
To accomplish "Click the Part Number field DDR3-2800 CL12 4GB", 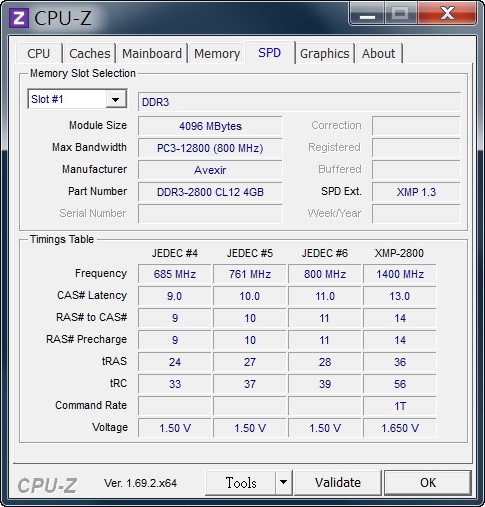I will tap(210, 192).
